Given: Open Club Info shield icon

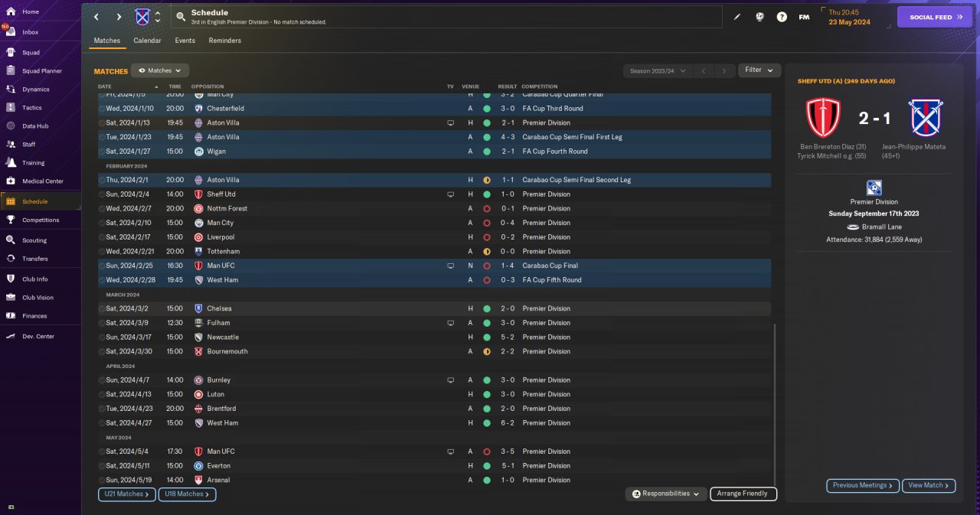Looking at the screenshot, I should coord(11,279).
